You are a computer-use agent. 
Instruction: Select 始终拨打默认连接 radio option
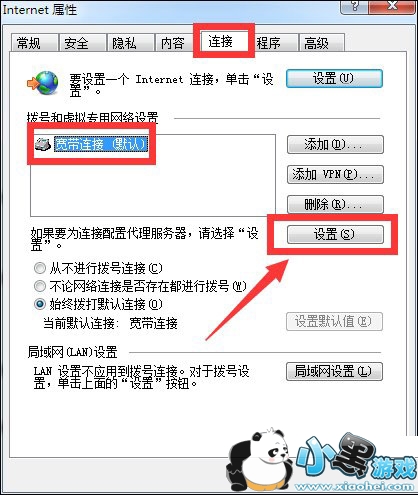(40, 304)
